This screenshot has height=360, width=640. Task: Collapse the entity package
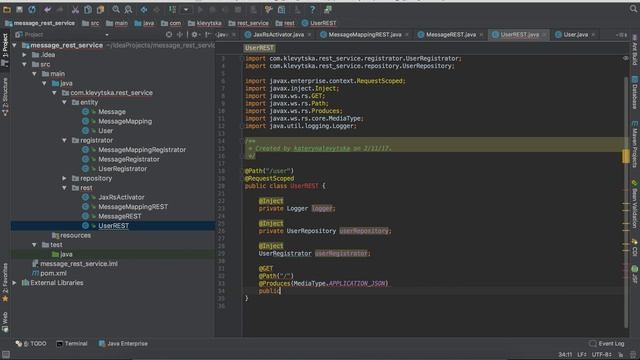64,102
